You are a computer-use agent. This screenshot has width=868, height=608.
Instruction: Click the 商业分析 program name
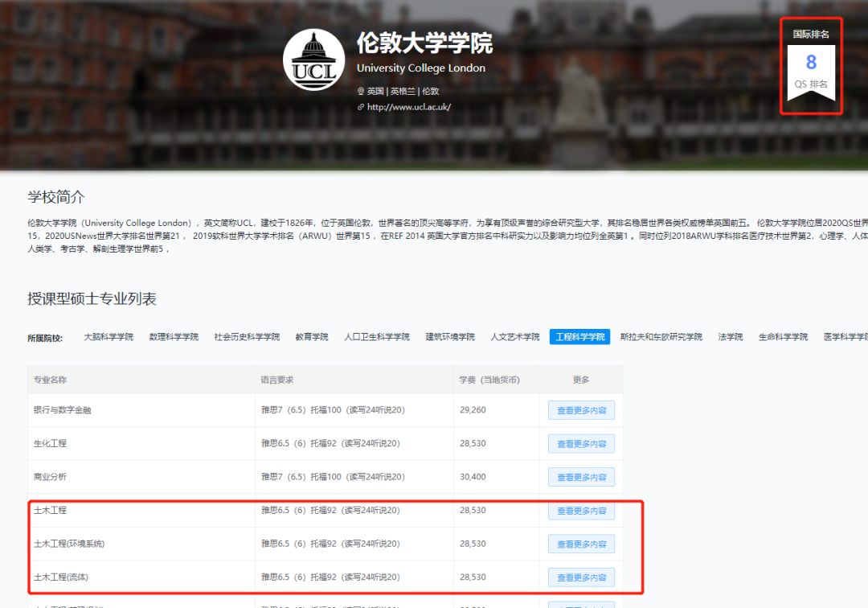pyautogui.click(x=50, y=476)
